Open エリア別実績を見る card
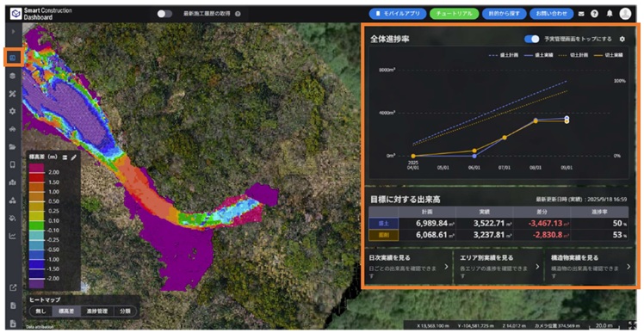Viewport: 644px width, 333px height. pos(498,267)
